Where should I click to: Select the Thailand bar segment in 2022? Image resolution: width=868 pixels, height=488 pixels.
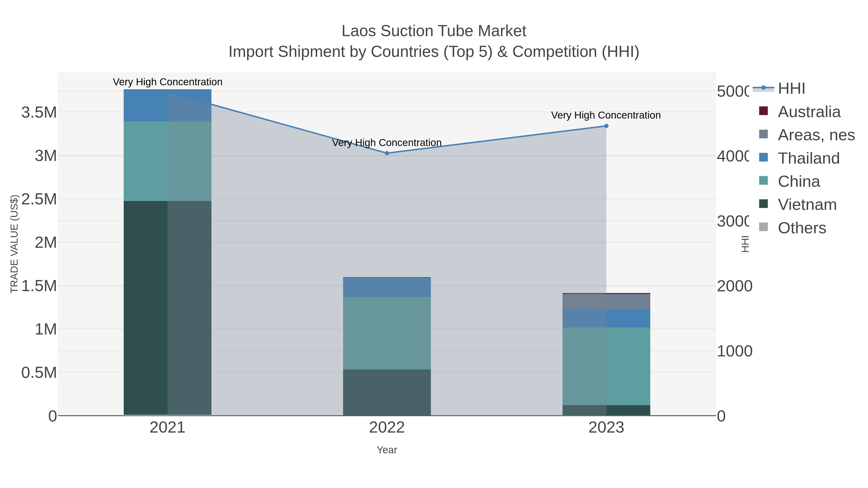point(387,287)
